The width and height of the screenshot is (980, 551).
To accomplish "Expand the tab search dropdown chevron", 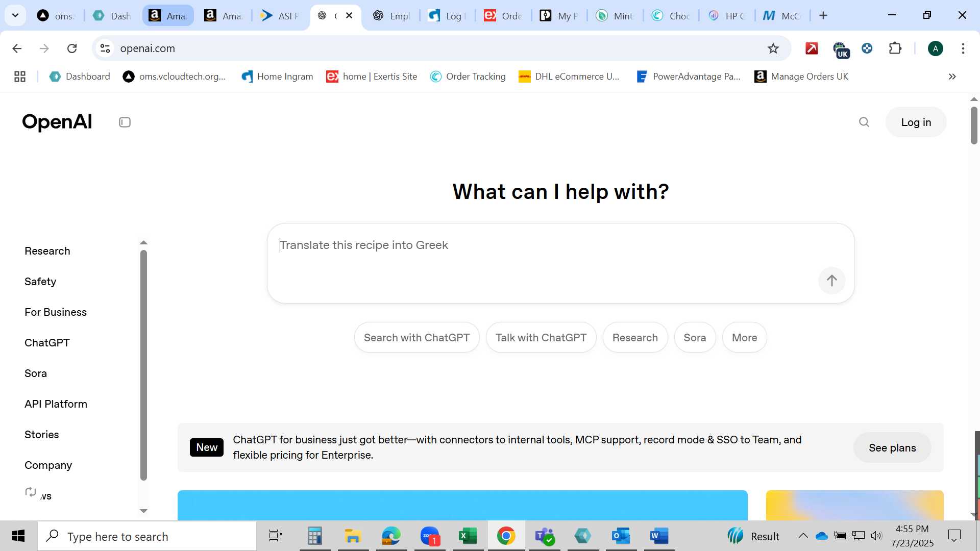I will pyautogui.click(x=15, y=16).
